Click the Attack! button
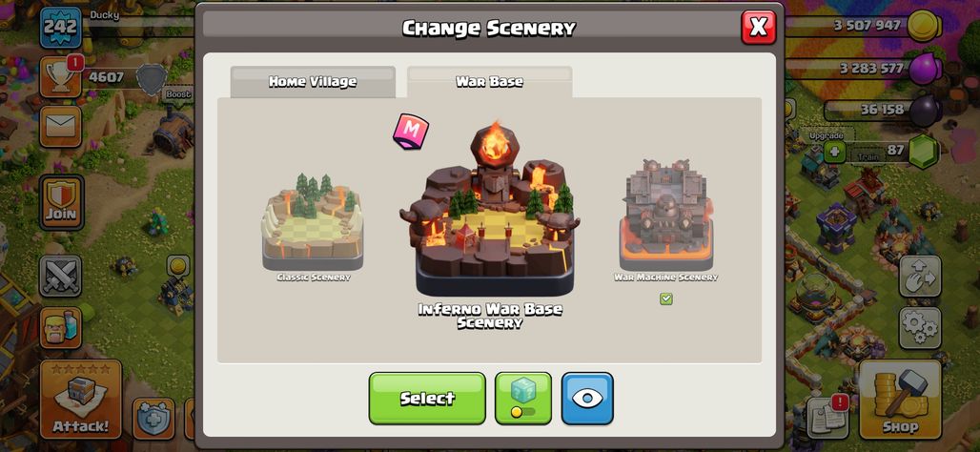 (x=81, y=400)
